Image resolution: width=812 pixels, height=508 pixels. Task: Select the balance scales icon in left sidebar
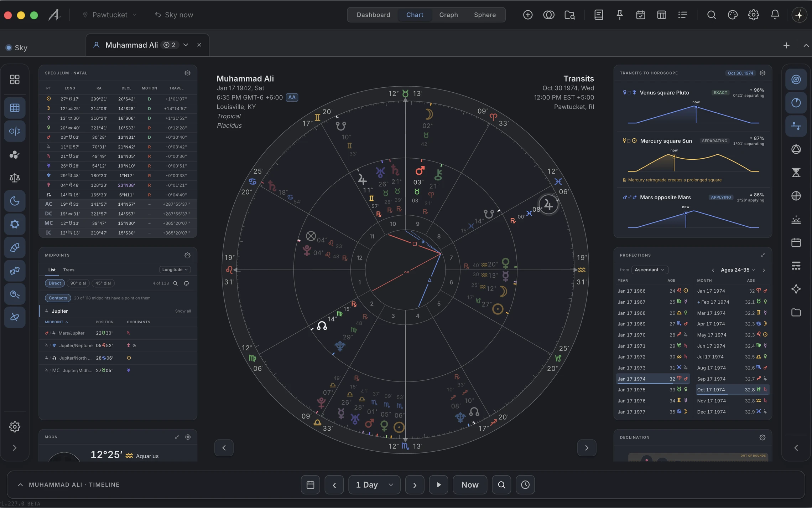(x=15, y=178)
